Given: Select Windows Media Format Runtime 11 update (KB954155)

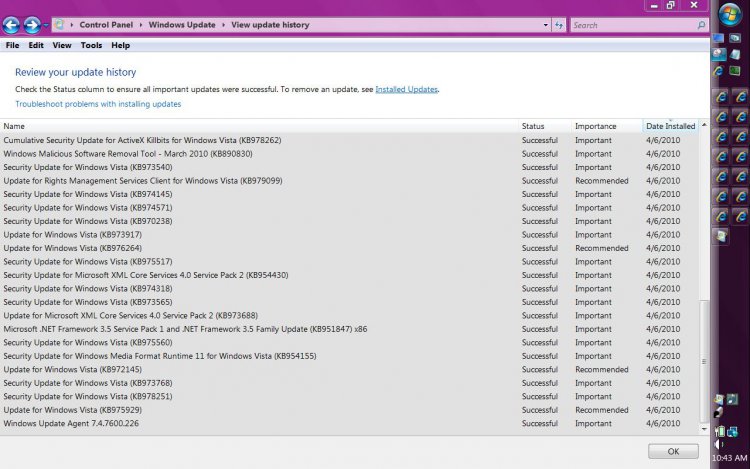Looking at the screenshot, I should [x=349, y=356].
